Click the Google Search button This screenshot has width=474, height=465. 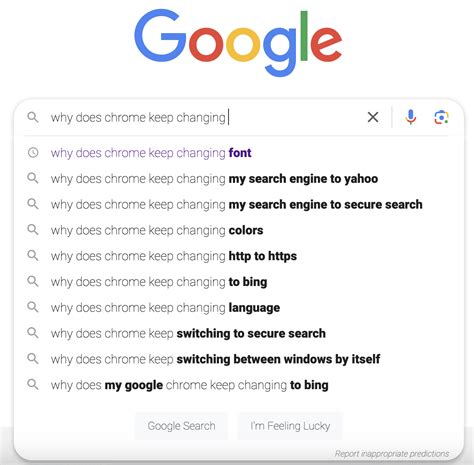point(181,426)
